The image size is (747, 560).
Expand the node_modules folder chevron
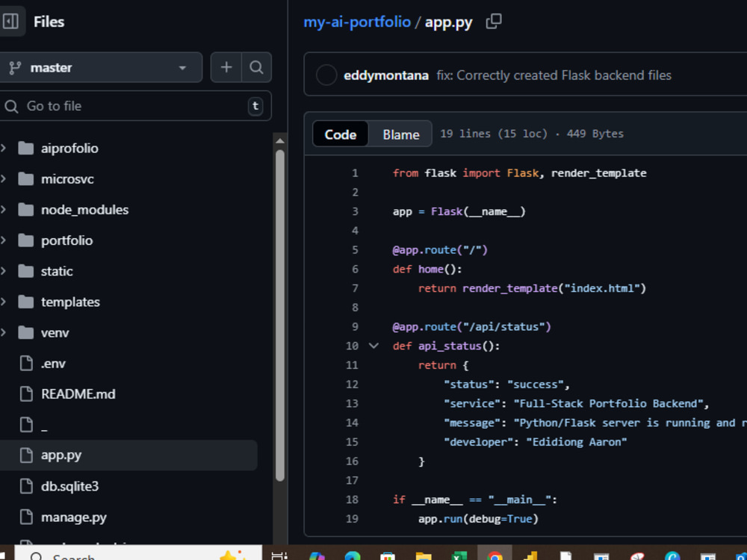coord(3,210)
